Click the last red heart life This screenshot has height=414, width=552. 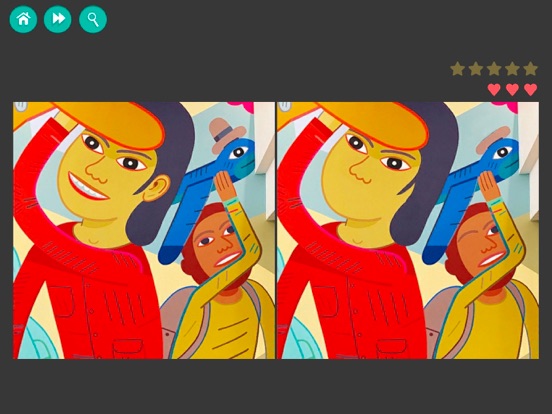(531, 89)
